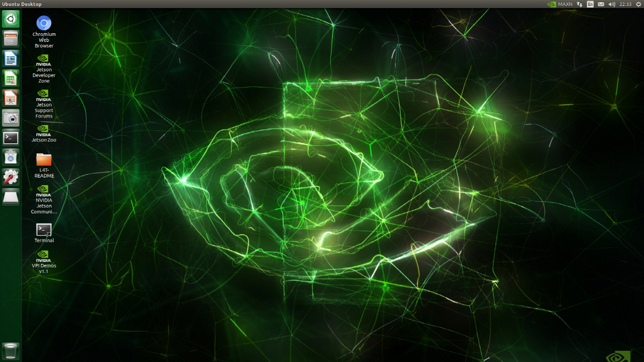Launch LibreOffice Calc from the launcher
This screenshot has height=362, width=644.
point(11,78)
